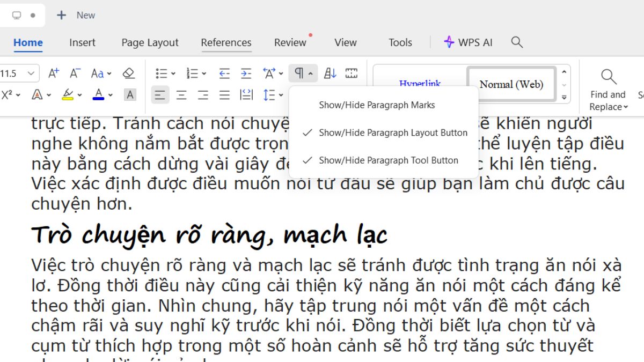Screen dimensions: 644x362
Task: Align text right
Action: 203,95
